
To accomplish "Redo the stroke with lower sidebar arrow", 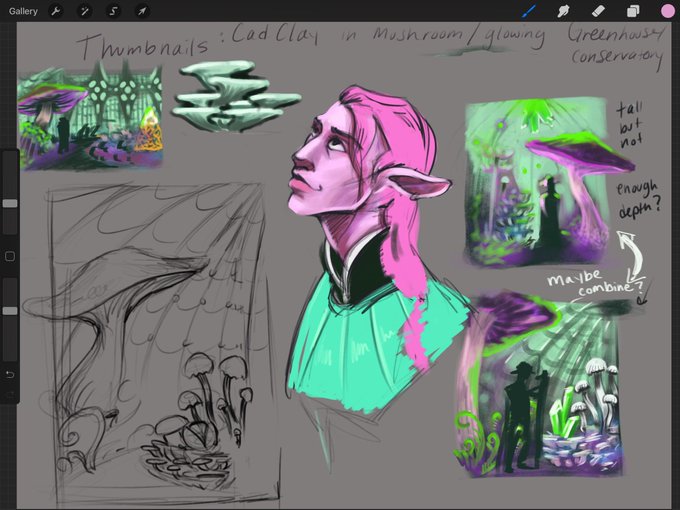I will (10, 394).
